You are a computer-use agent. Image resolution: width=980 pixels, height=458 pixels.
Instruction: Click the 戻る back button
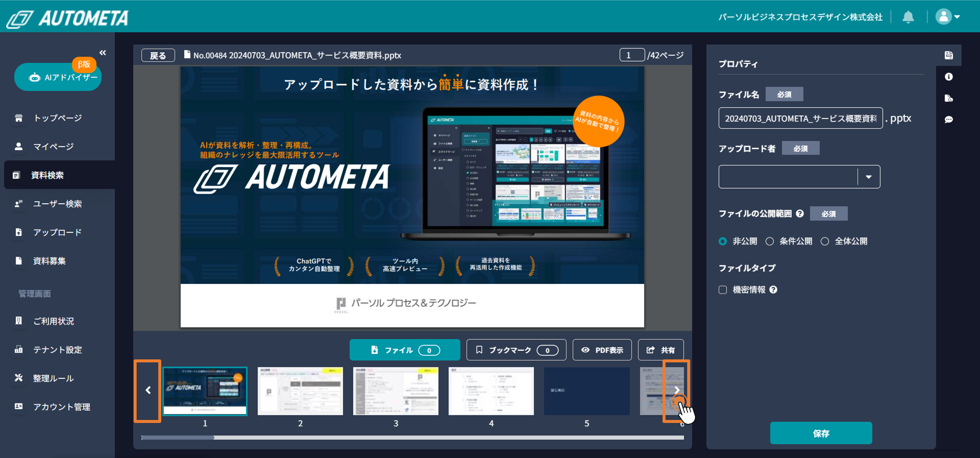coord(158,56)
